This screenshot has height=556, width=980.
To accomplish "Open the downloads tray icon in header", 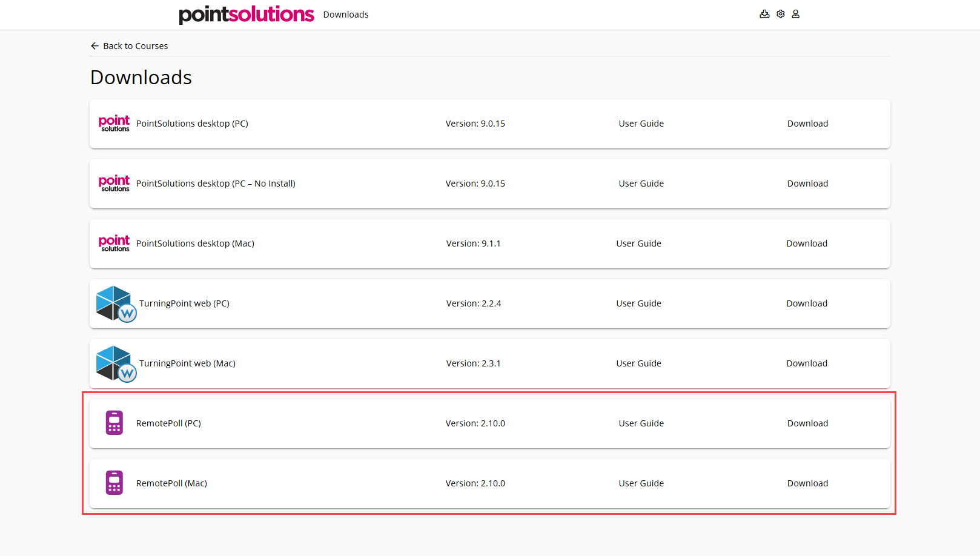I will pos(764,14).
